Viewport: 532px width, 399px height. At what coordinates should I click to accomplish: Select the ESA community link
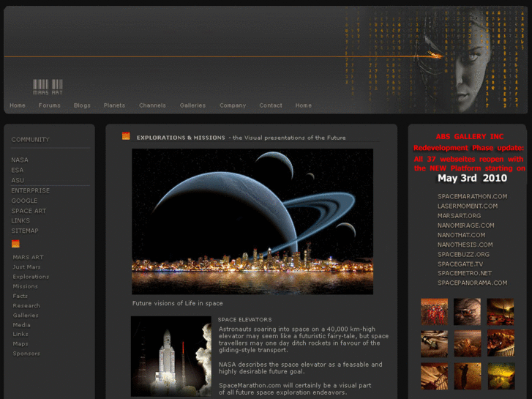[x=18, y=170]
